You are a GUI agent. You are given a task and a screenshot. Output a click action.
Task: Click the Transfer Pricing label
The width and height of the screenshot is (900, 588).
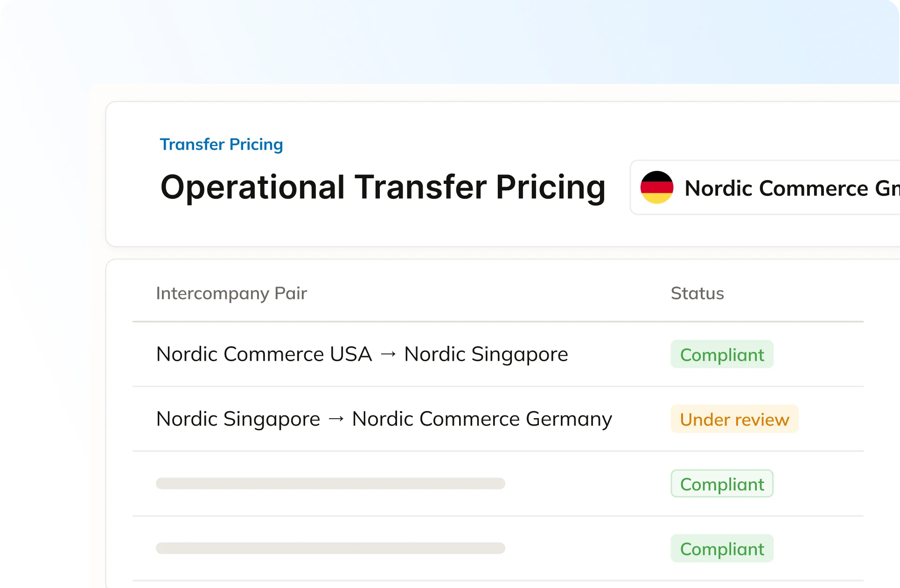pos(222,144)
